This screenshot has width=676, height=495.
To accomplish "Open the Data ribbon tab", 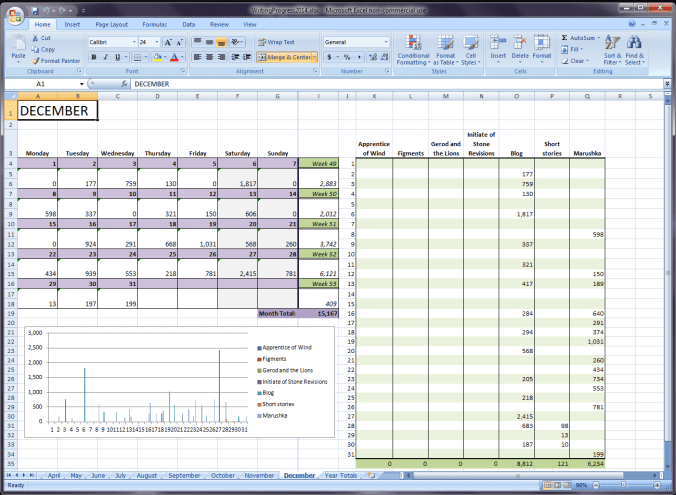I will (188, 25).
